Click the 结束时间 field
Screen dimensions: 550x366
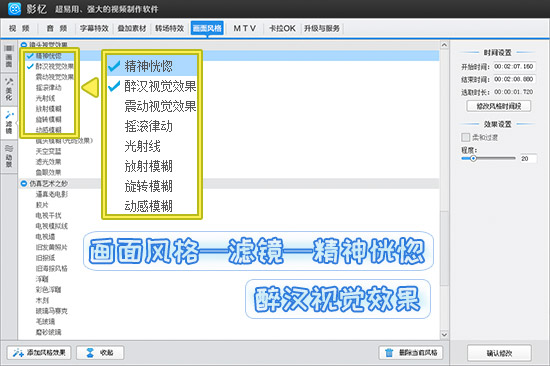point(514,79)
